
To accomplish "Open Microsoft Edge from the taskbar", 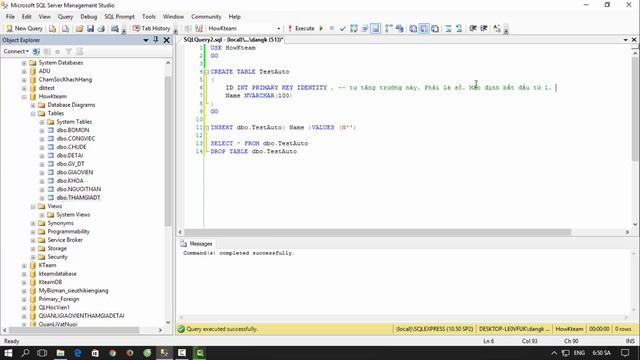I will click(x=78, y=353).
